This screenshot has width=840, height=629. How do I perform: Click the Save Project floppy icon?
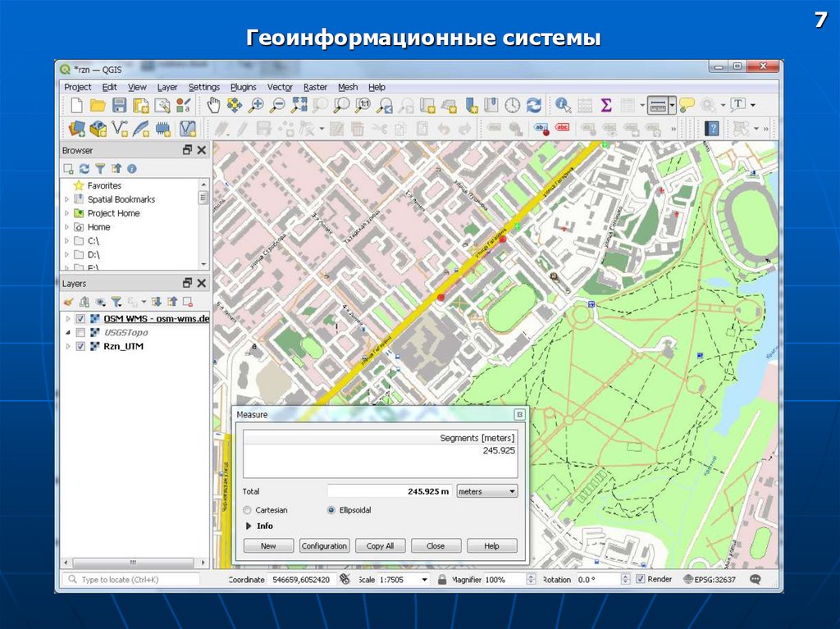[119, 105]
